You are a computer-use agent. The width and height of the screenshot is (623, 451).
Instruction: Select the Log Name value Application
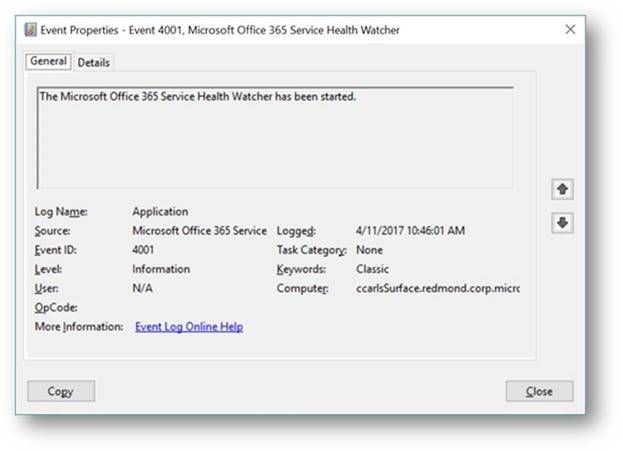(x=160, y=211)
